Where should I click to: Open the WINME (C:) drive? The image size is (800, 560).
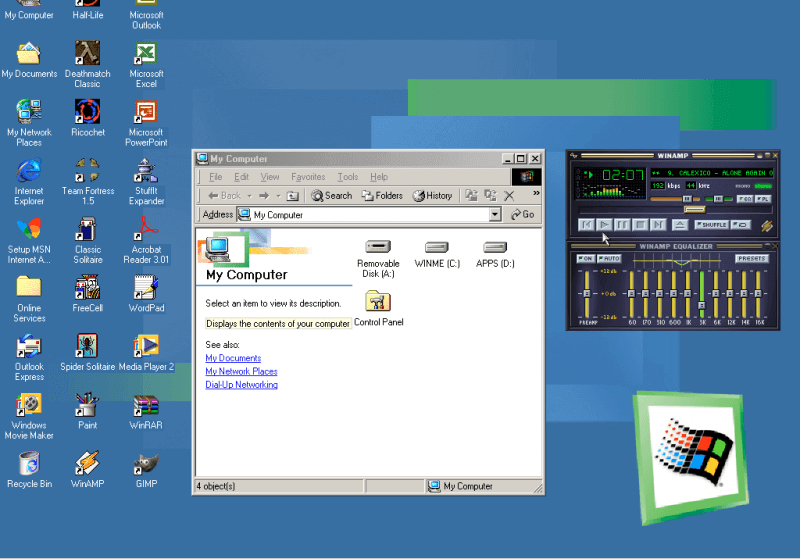(x=437, y=254)
